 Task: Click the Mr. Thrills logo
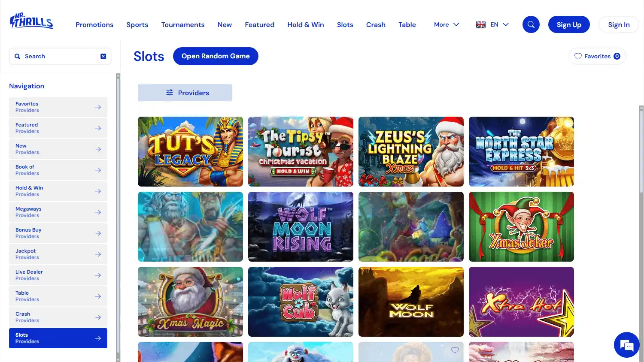click(31, 21)
